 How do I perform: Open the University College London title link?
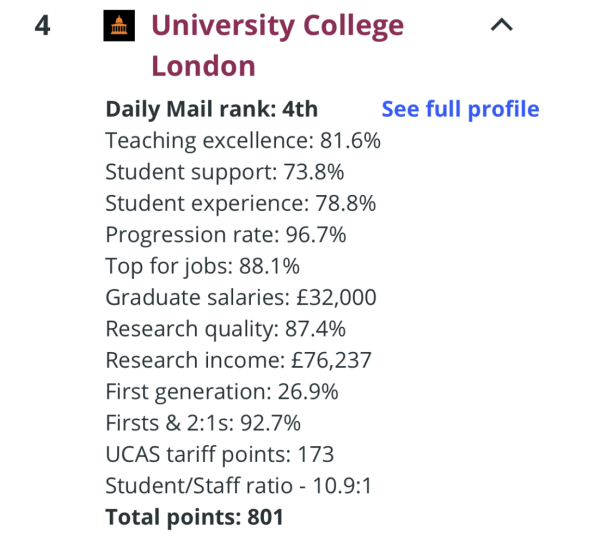coord(278,45)
